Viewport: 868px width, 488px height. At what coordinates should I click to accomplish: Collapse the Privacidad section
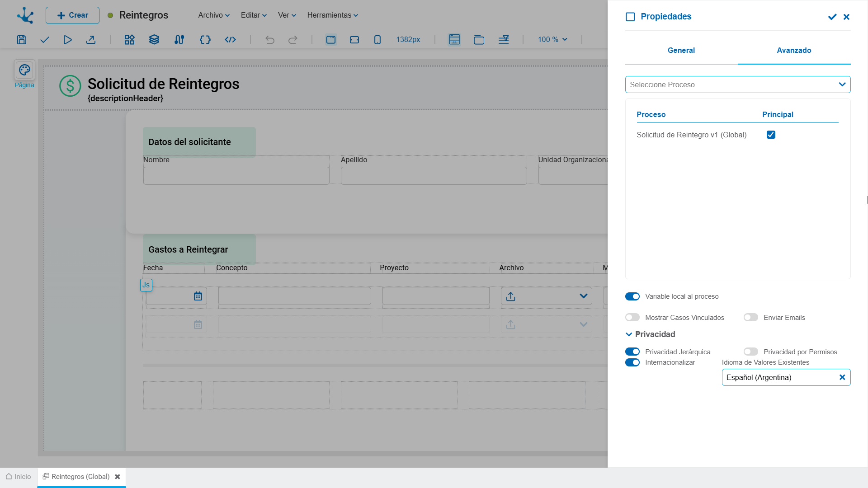tap(629, 334)
